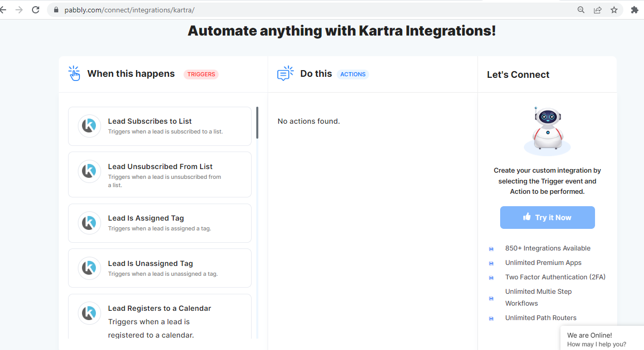Click the zoom magnifier icon in address bar
Screen dimensions: 644x350
click(x=581, y=10)
